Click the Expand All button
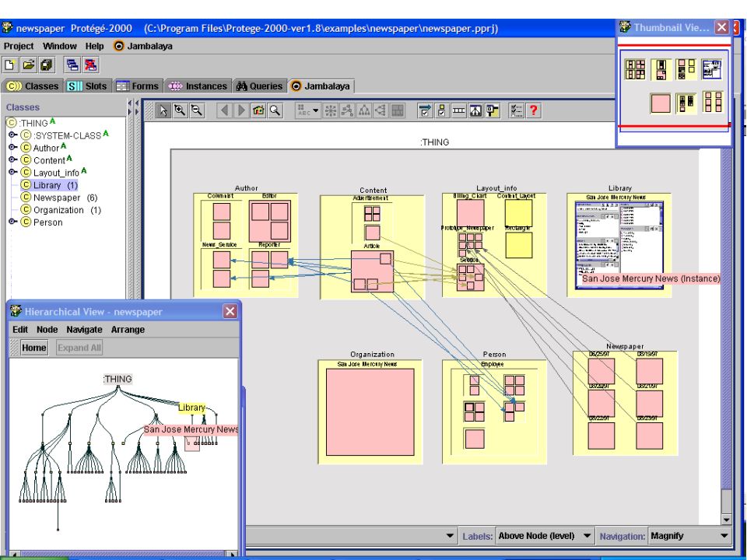Viewport: 747px width, 560px height. click(x=79, y=348)
